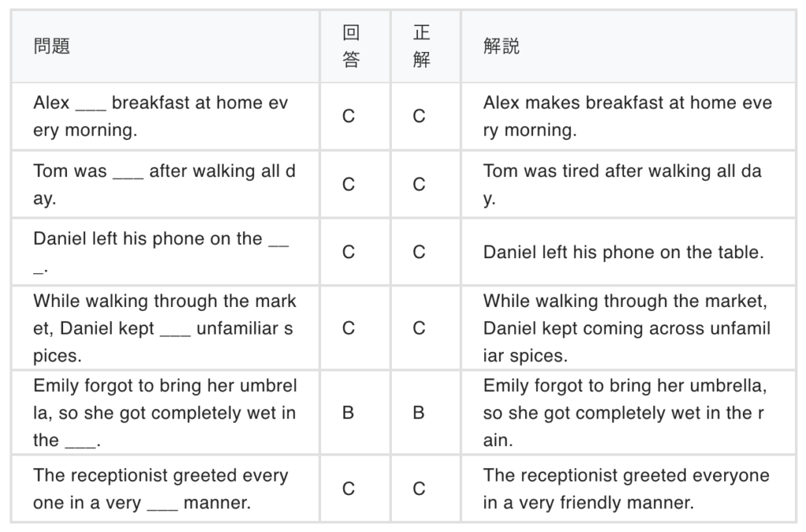The width and height of the screenshot is (806, 532).
Task: Click the 正解 value B in Emily row
Action: coord(419,412)
